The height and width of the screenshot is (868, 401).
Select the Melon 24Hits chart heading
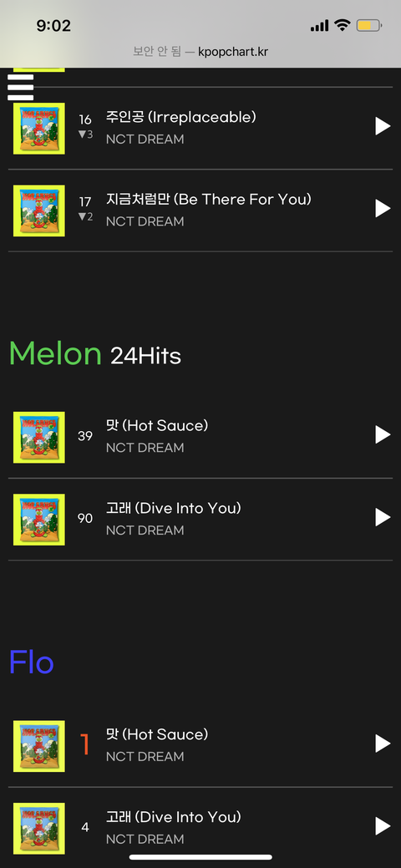(x=94, y=353)
